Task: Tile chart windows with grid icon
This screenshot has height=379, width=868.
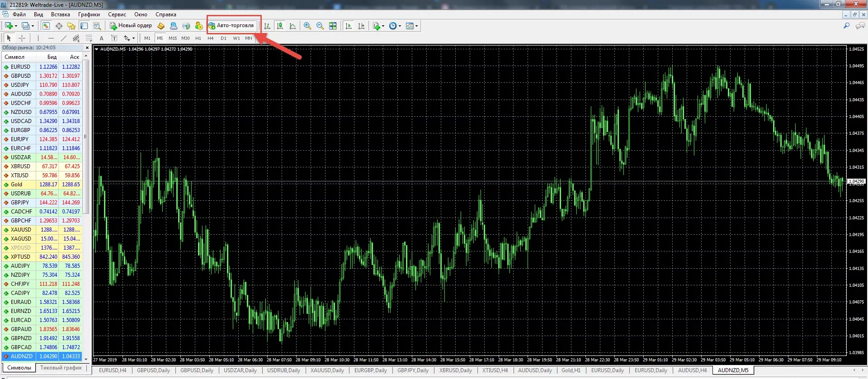Action: pos(333,26)
